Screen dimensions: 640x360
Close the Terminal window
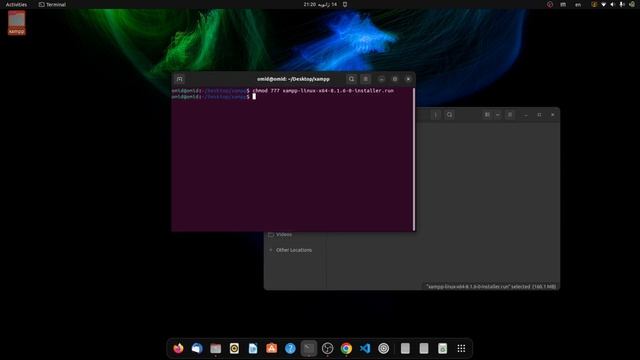pos(408,79)
